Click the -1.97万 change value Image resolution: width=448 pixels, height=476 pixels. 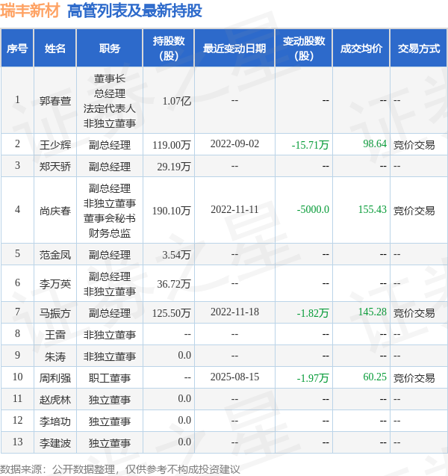[313, 378]
